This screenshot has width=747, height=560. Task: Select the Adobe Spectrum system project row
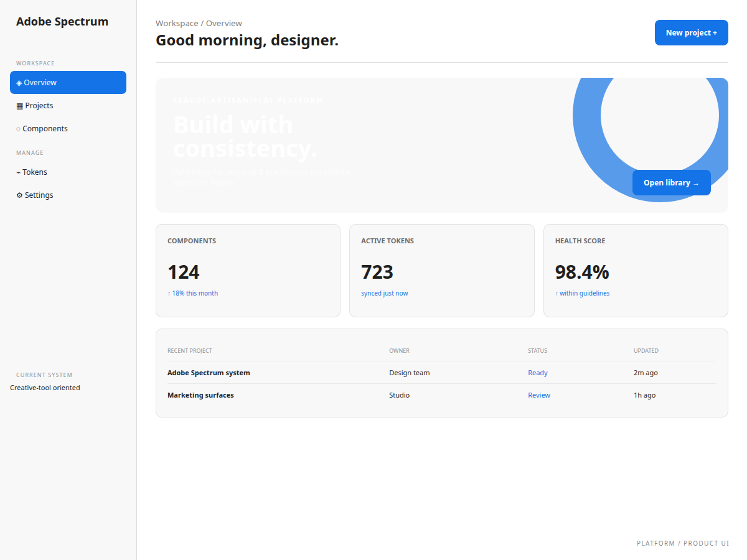click(442, 373)
